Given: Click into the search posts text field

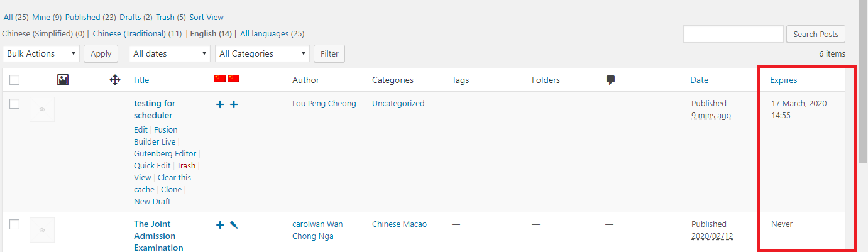Looking at the screenshot, I should click(733, 34).
